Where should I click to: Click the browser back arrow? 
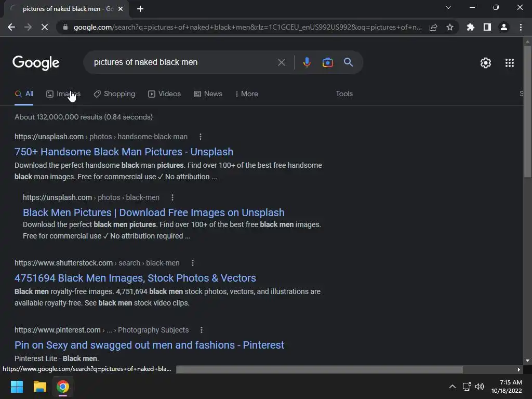[x=11, y=27]
